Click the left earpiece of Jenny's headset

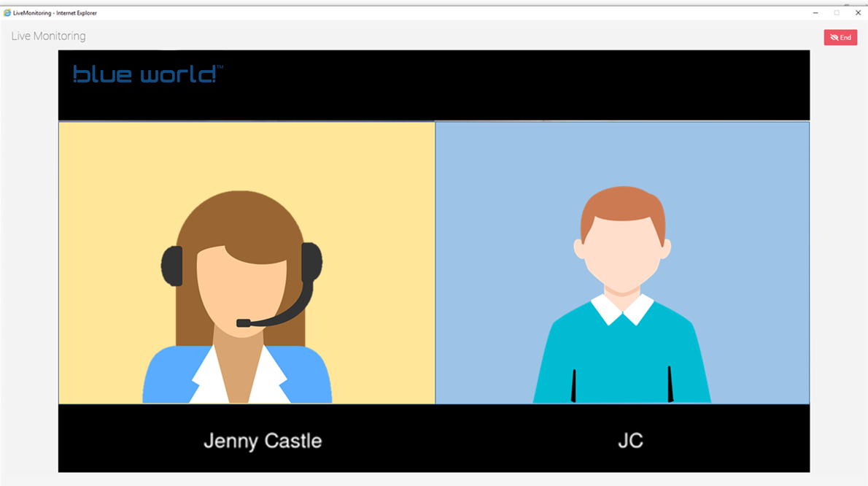pyautogui.click(x=172, y=266)
